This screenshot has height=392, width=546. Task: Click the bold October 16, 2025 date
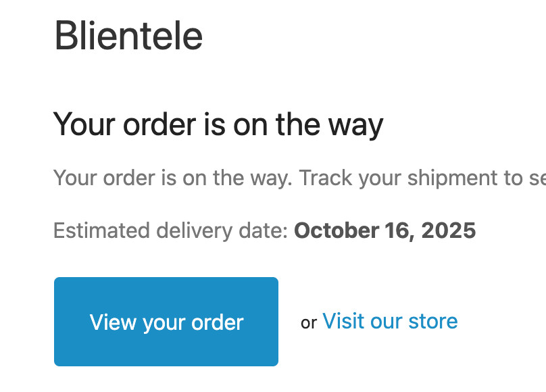[384, 230]
